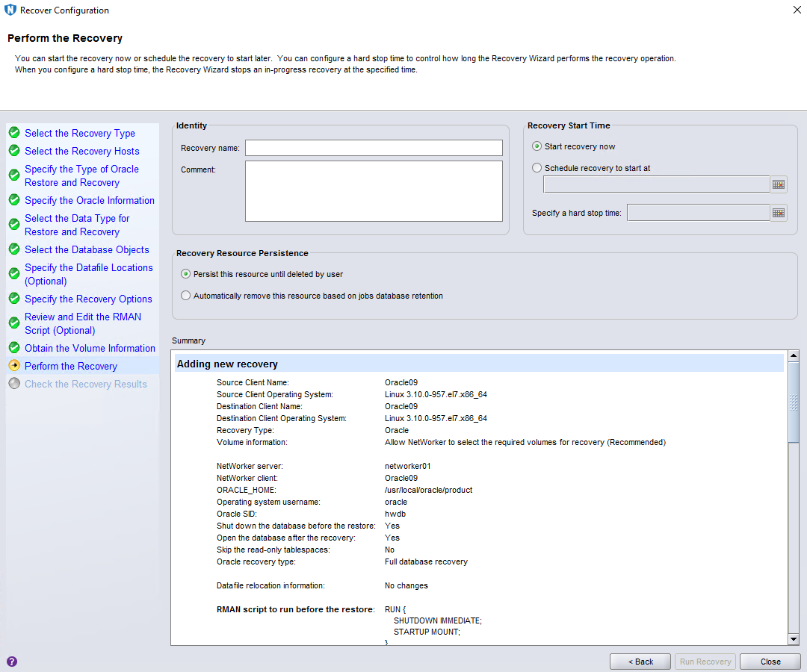Click the help question mark icon

point(12,662)
